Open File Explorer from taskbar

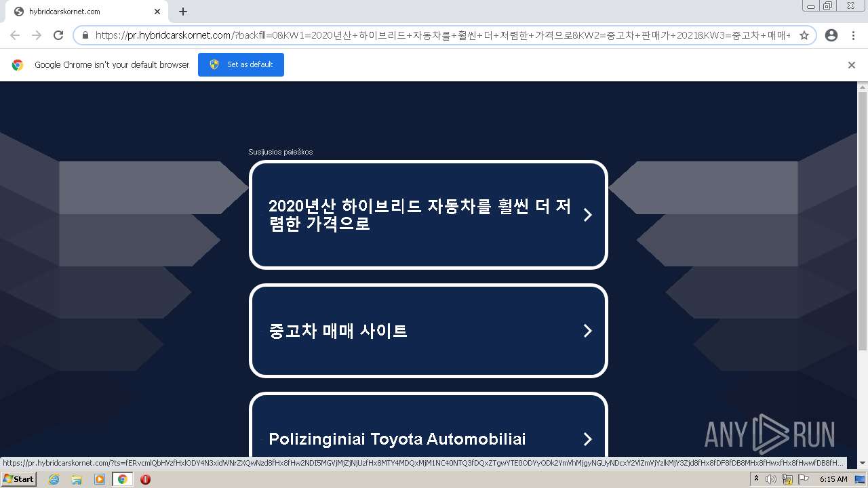[77, 479]
